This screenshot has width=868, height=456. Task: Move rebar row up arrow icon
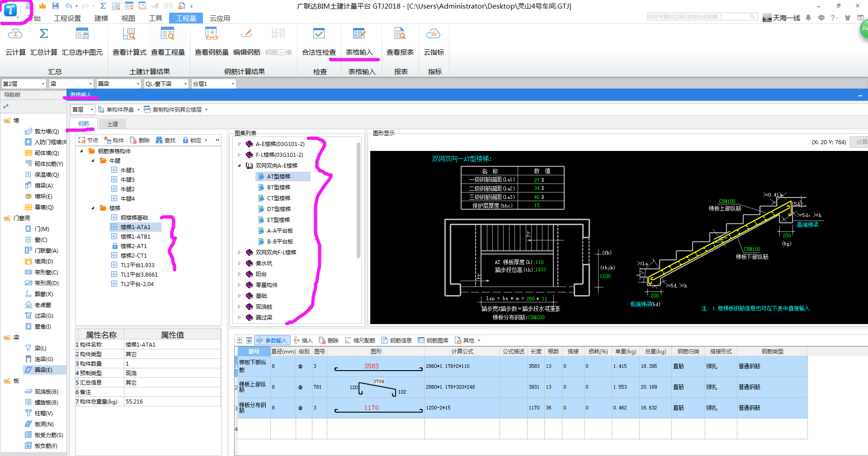point(240,340)
